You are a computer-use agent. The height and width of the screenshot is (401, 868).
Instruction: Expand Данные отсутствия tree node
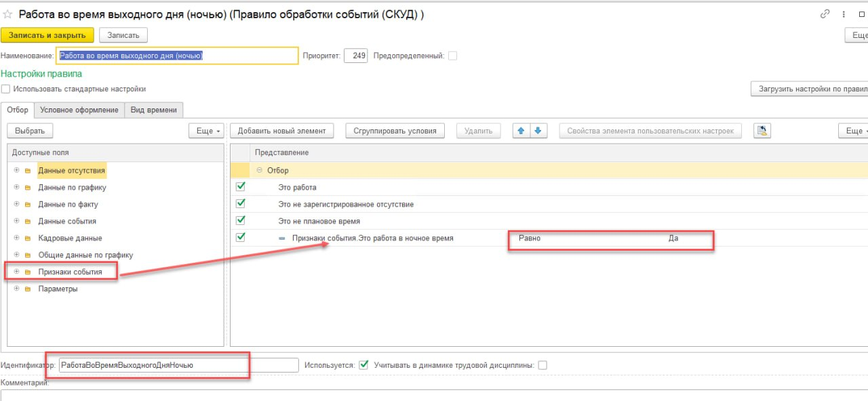[x=16, y=171]
